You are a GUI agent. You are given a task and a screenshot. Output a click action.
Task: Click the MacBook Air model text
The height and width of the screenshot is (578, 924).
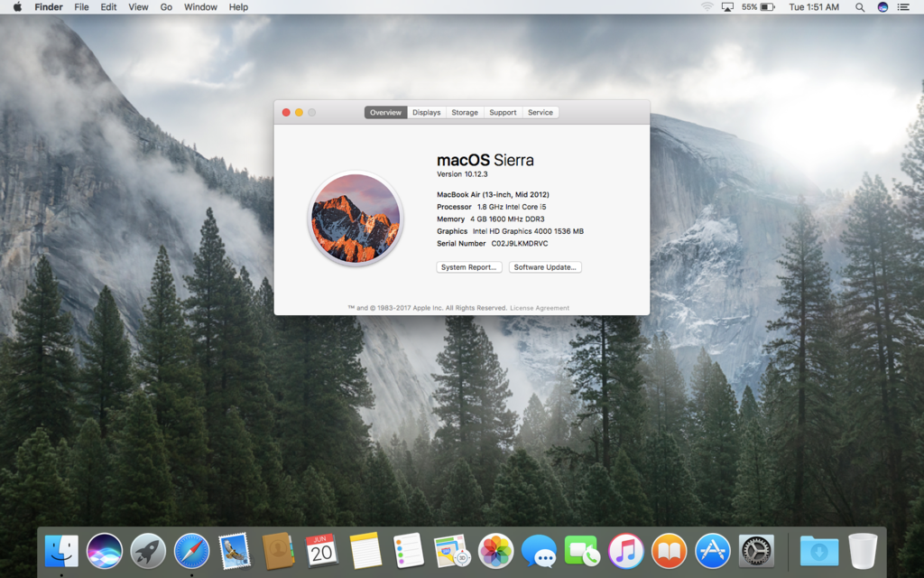(493, 195)
